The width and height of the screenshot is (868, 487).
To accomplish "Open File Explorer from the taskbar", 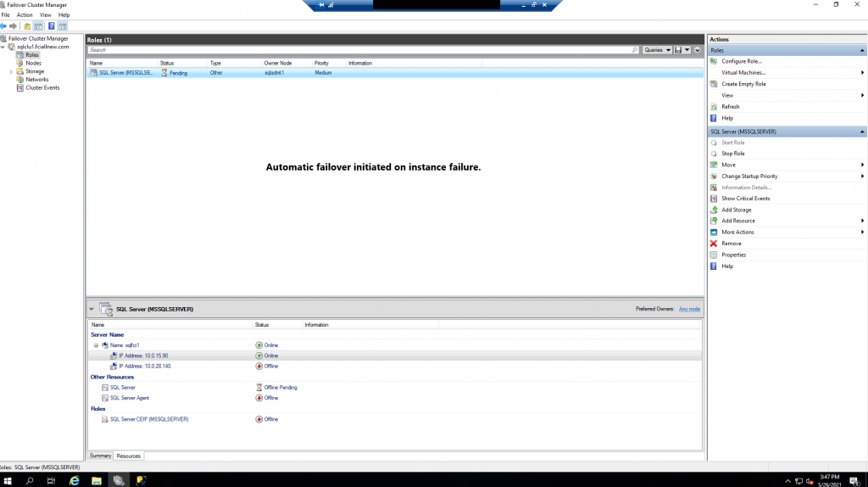I will [x=97, y=481].
